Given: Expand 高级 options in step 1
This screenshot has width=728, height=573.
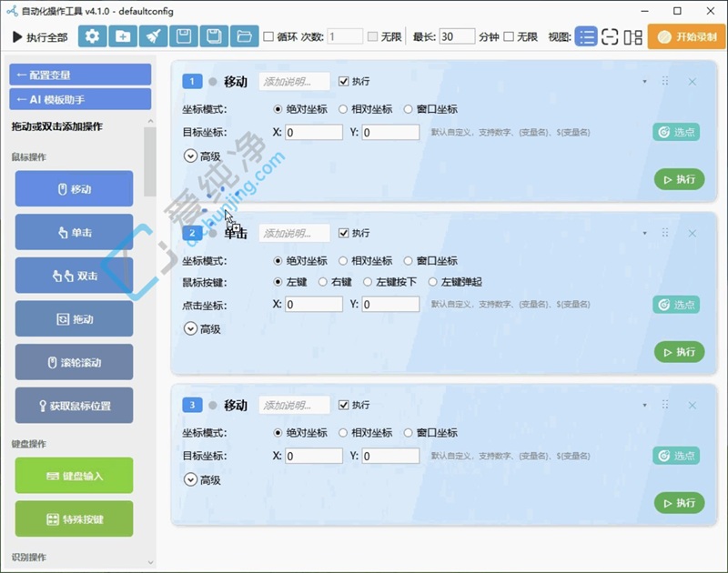Looking at the screenshot, I should pos(190,156).
